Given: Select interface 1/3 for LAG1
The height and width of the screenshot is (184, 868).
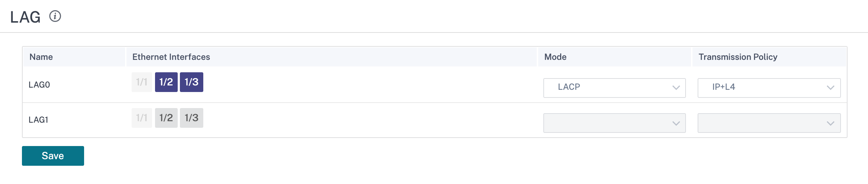Looking at the screenshot, I should point(192,118).
